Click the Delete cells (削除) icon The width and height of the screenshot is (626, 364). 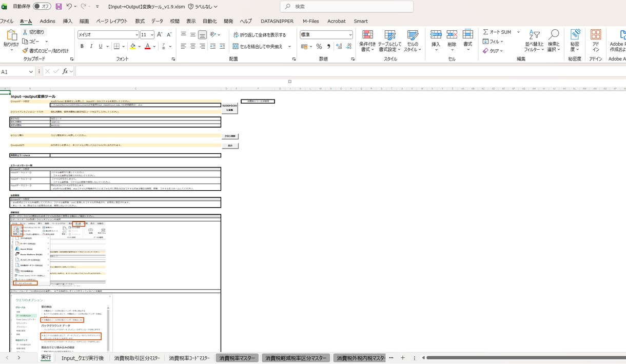452,34
